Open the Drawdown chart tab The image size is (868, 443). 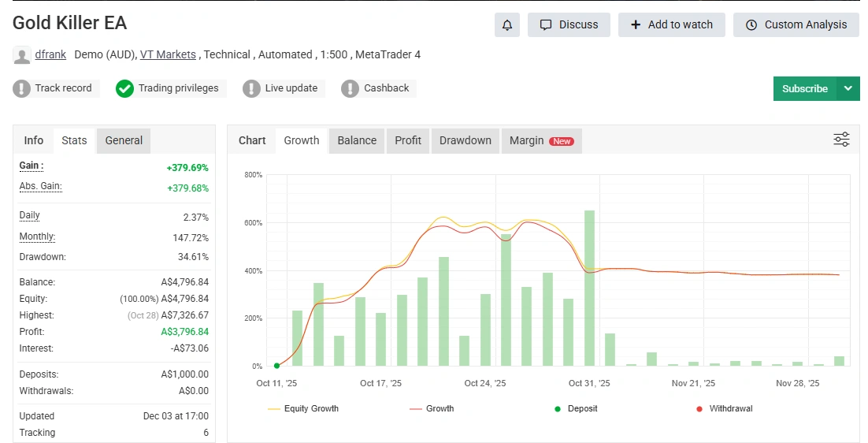point(465,140)
